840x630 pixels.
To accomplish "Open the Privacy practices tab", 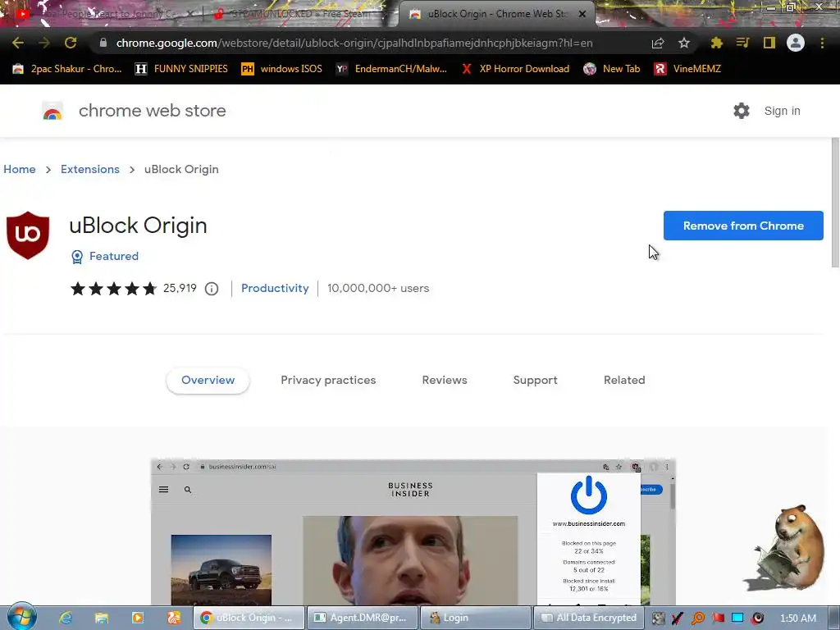I will tap(328, 381).
